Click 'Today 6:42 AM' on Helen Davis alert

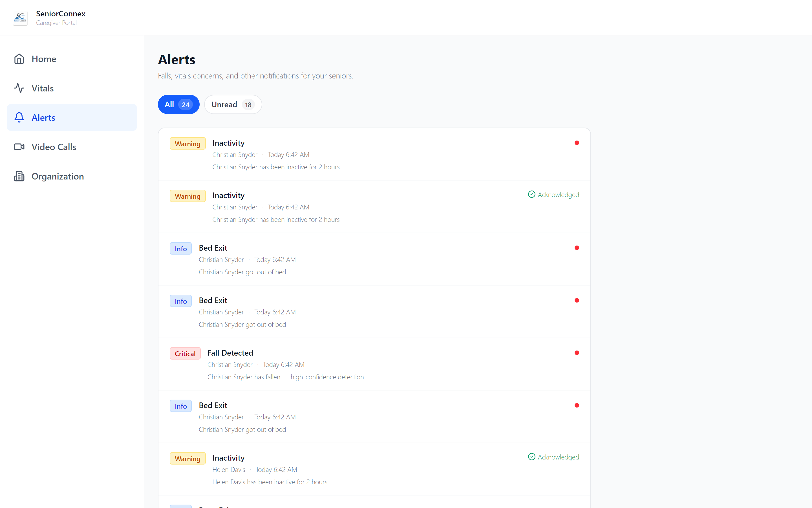pyautogui.click(x=277, y=469)
